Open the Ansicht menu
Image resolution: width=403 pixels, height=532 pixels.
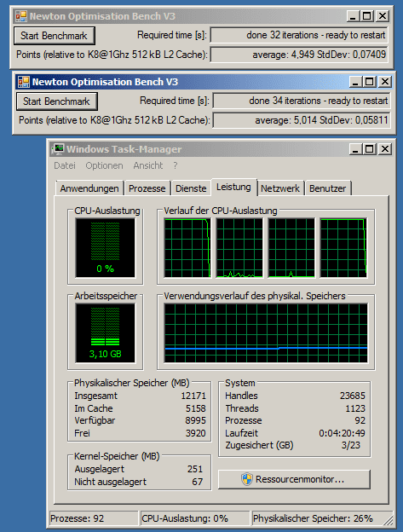[x=148, y=165]
